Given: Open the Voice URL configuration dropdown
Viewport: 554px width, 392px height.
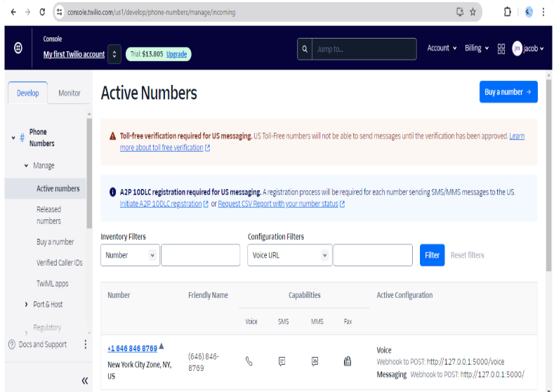Looking at the screenshot, I should [x=289, y=255].
